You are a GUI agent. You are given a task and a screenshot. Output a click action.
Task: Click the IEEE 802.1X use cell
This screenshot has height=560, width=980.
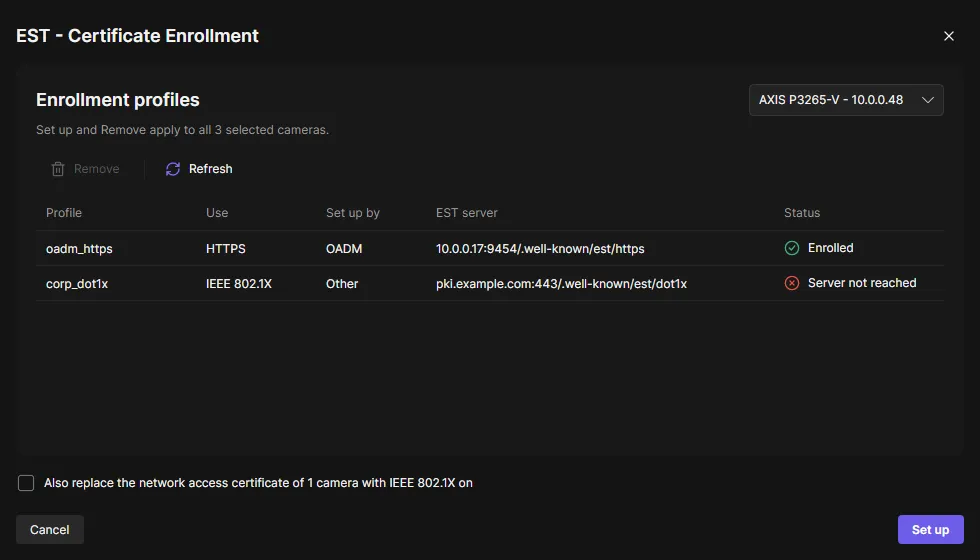tap(239, 284)
